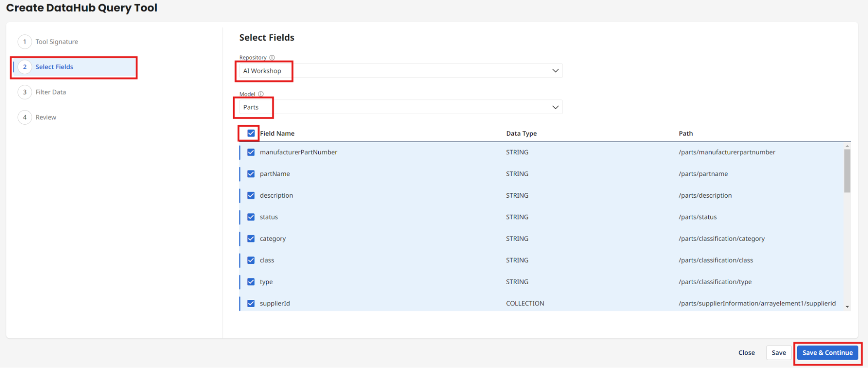Go to the Tool Signature step
This screenshot has height=368, width=868.
(56, 42)
